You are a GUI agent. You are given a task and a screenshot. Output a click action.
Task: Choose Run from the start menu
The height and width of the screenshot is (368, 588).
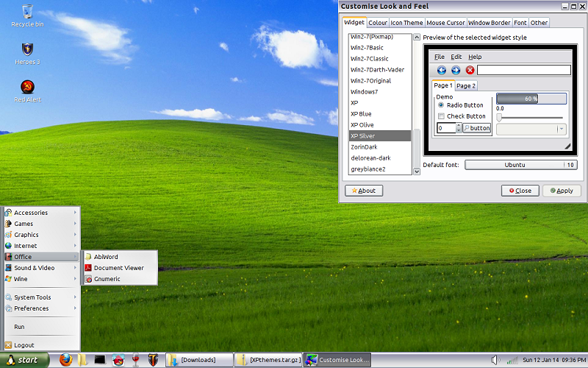pyautogui.click(x=41, y=327)
